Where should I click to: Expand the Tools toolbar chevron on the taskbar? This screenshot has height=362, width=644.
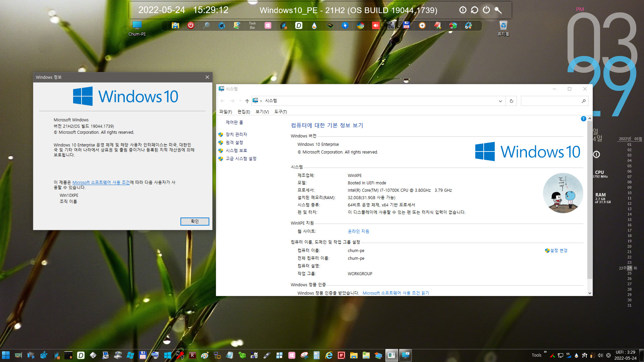tap(545, 352)
